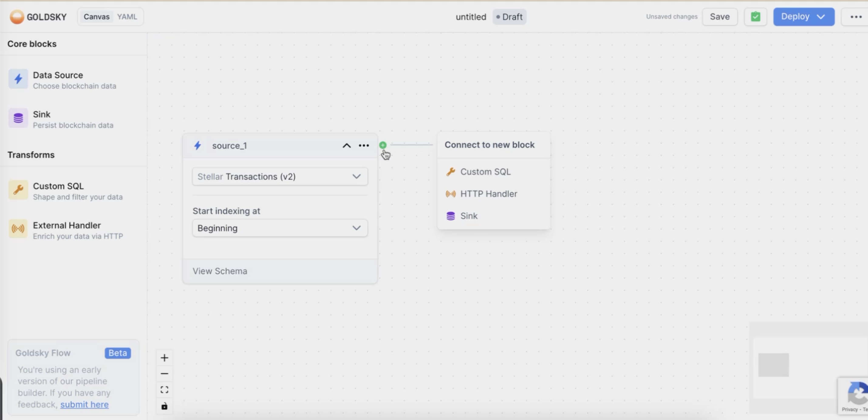Image resolution: width=868 pixels, height=420 pixels.
Task: Click the submit here feedback link
Action: (x=84, y=404)
